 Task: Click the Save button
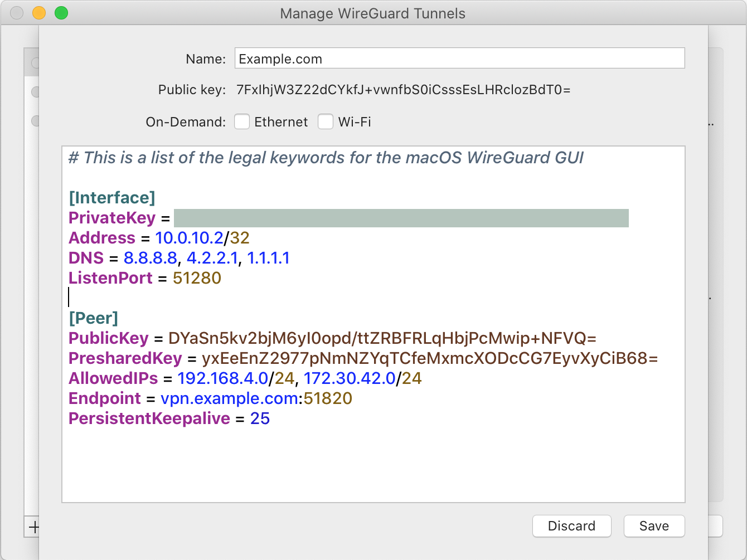[654, 526]
